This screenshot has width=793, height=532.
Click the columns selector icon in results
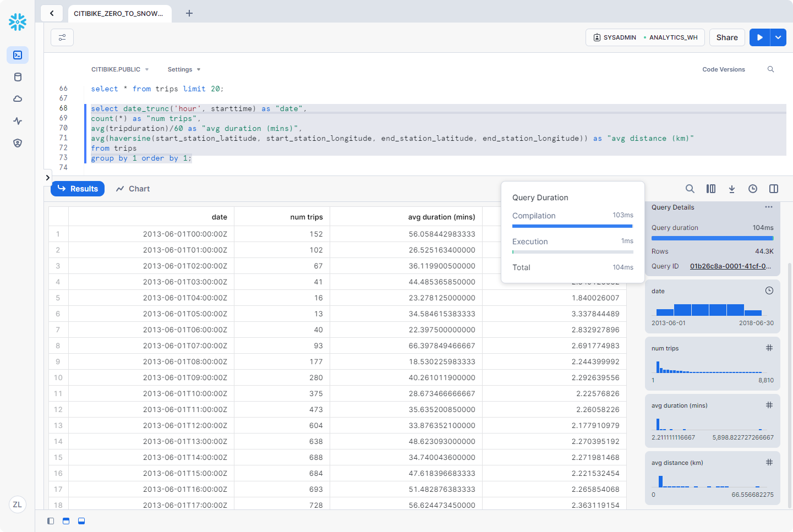point(711,189)
